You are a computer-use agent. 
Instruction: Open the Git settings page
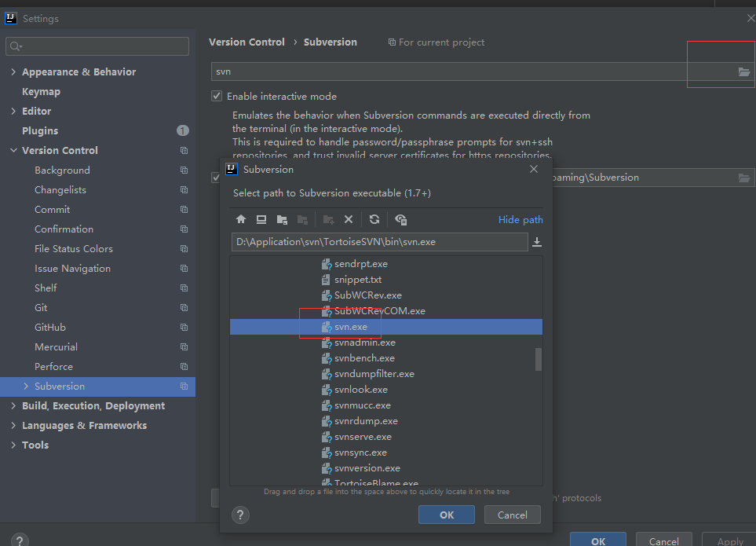[x=41, y=307]
